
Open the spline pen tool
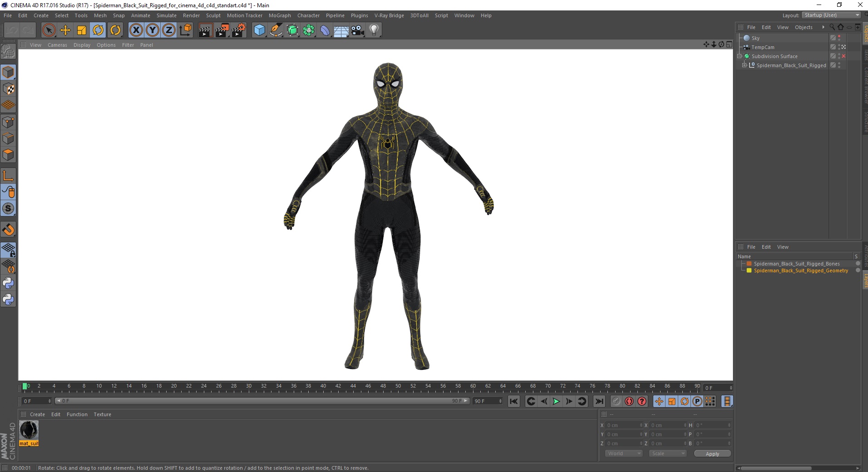[x=276, y=30]
